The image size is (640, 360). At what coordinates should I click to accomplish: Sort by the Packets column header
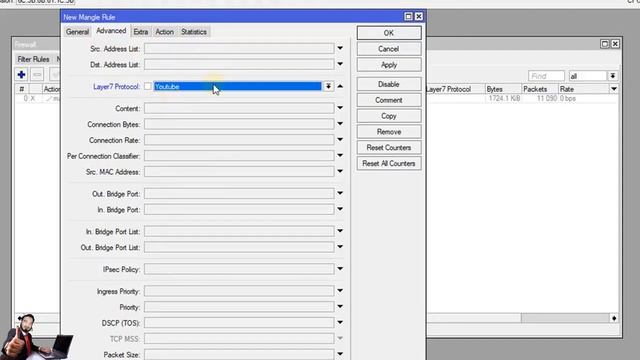click(x=540, y=89)
